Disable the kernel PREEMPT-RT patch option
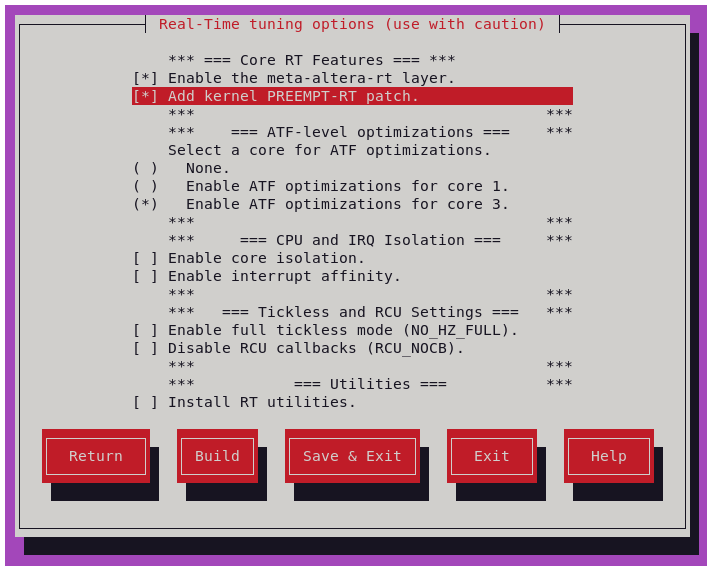712x571 pixels. (145, 96)
